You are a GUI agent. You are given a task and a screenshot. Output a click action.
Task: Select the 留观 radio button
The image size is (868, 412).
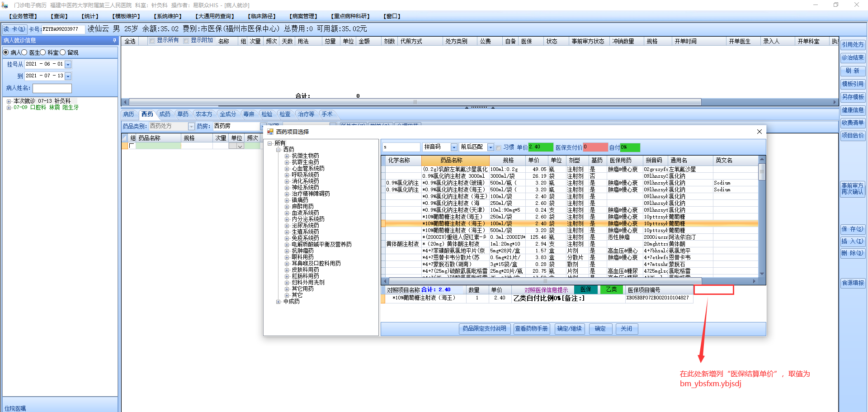[x=63, y=52]
